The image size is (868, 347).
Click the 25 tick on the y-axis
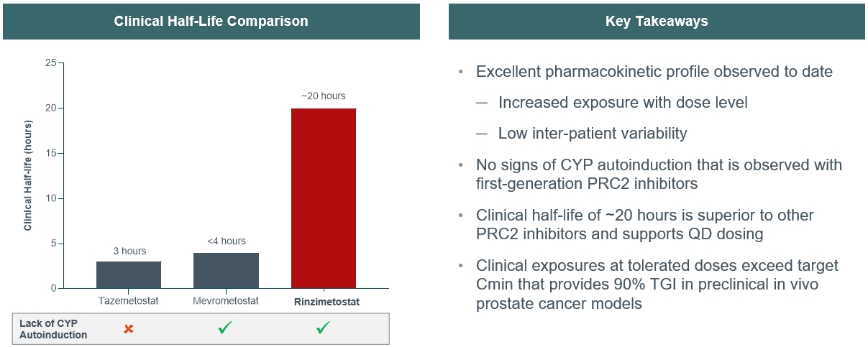[x=50, y=63]
